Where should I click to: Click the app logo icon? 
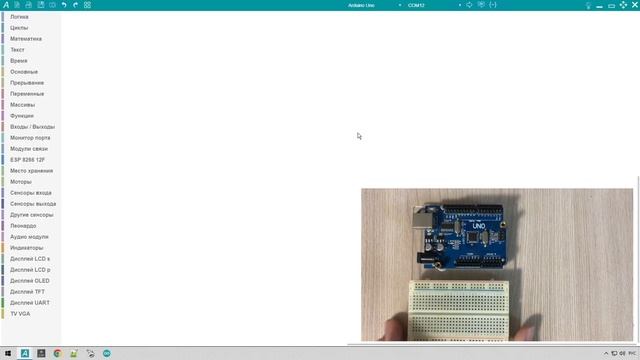click(6, 5)
